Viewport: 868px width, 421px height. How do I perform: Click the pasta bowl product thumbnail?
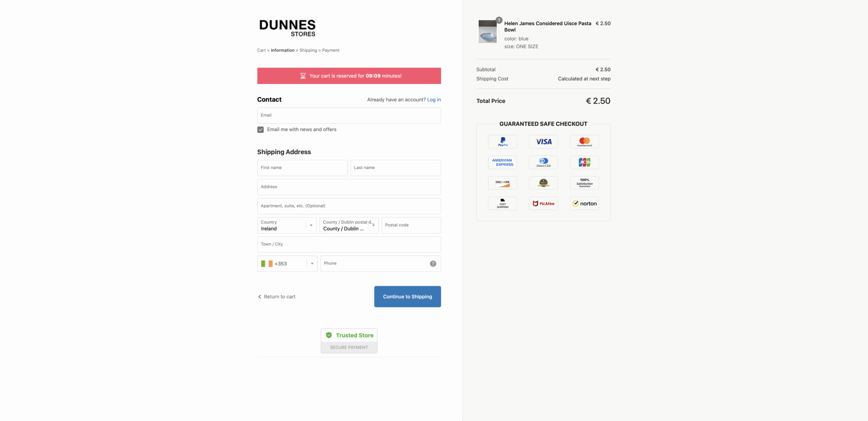[488, 32]
